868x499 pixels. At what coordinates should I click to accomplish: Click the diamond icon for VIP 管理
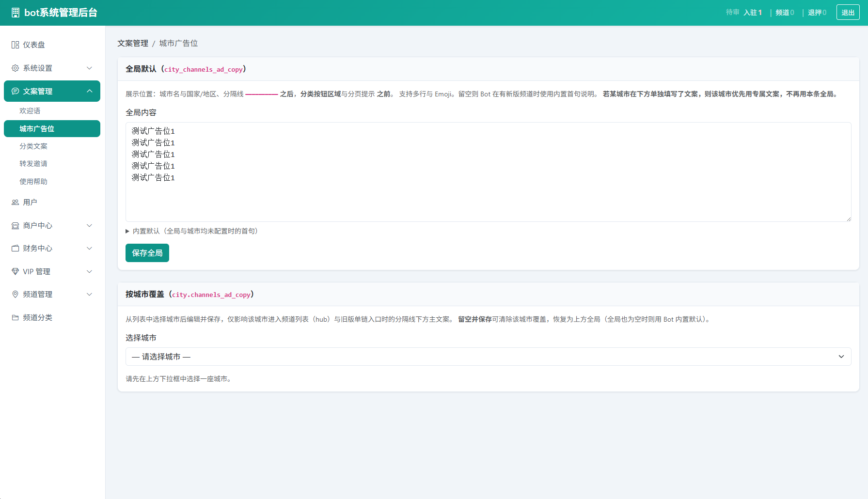pos(15,272)
